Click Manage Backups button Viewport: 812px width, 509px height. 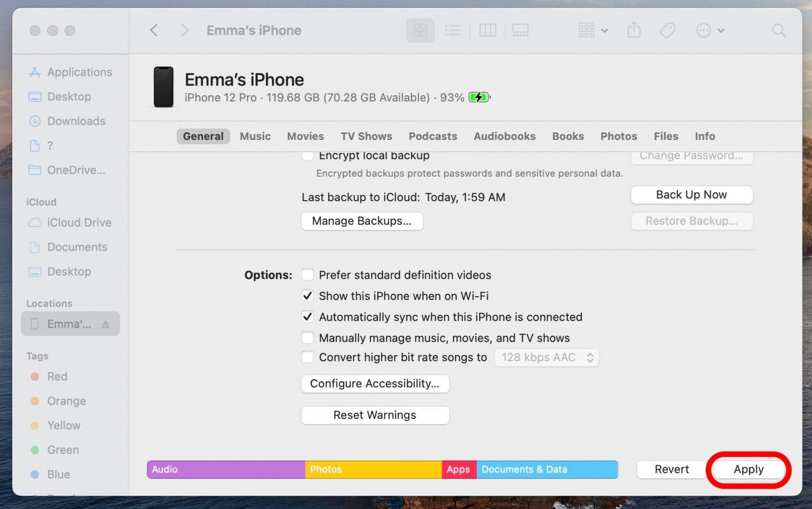[x=362, y=221]
